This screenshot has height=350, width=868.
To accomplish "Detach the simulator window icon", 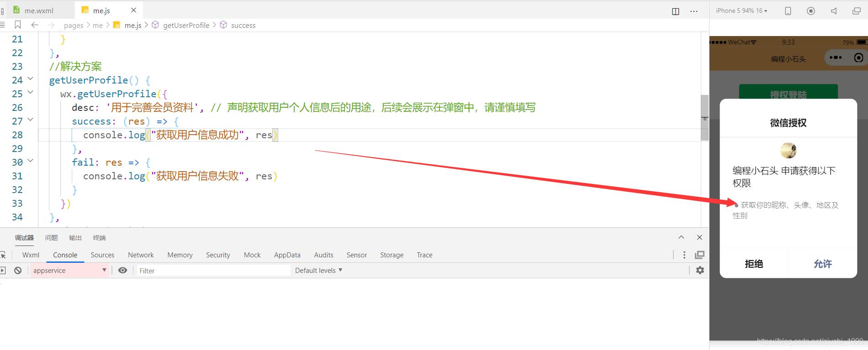I will [857, 11].
